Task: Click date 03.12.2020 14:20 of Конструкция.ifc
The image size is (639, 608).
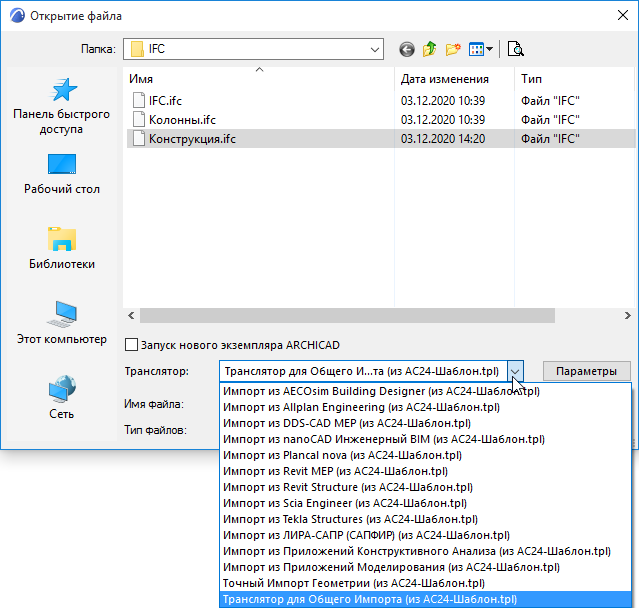Action: tap(443, 139)
